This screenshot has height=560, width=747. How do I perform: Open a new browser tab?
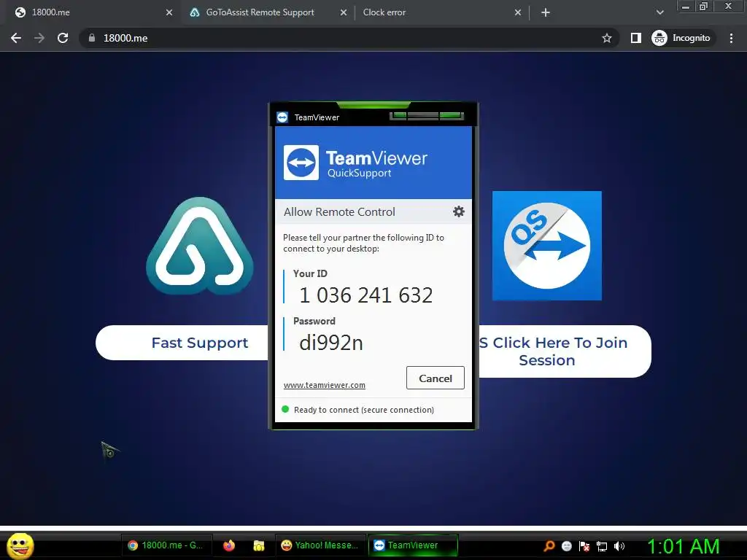coord(546,13)
